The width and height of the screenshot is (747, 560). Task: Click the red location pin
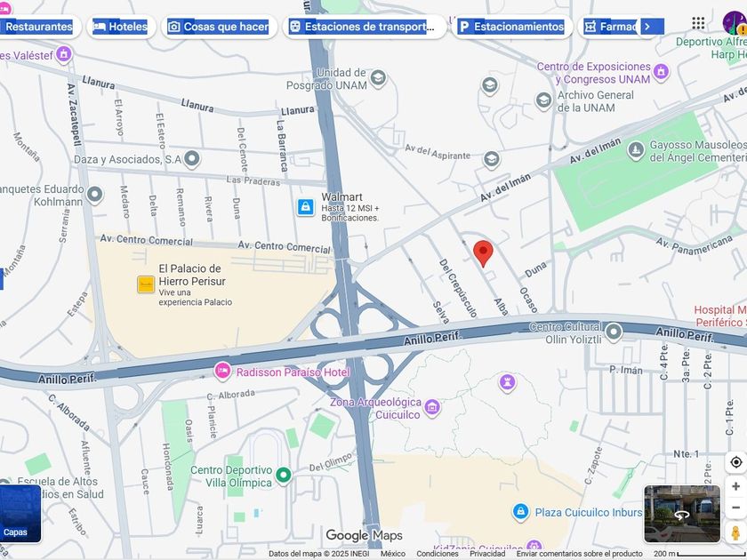coord(483,252)
